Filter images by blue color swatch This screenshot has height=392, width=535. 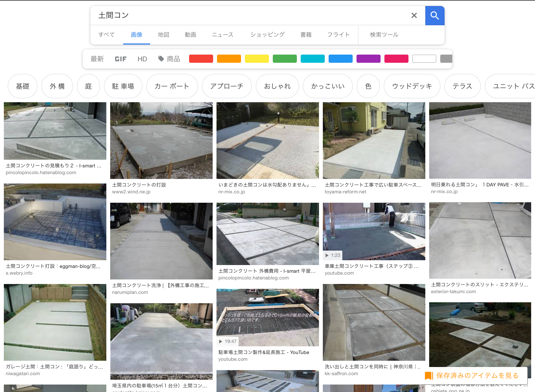coord(341,59)
